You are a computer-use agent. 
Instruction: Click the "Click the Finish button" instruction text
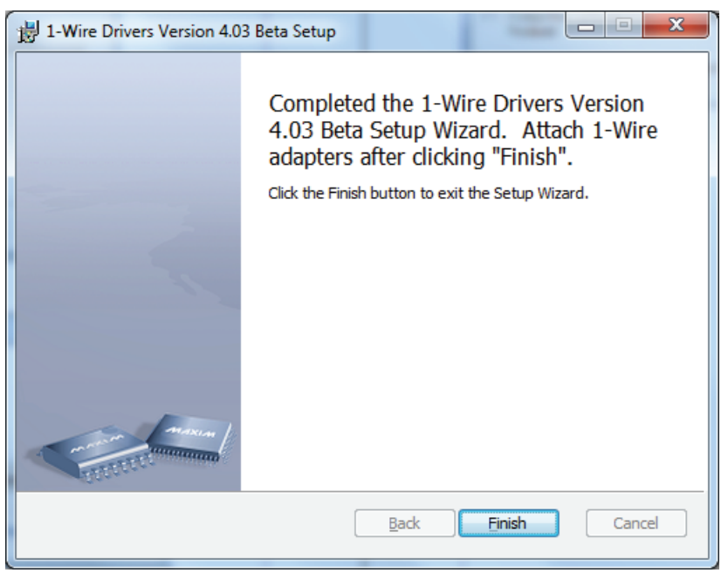pos(429,193)
